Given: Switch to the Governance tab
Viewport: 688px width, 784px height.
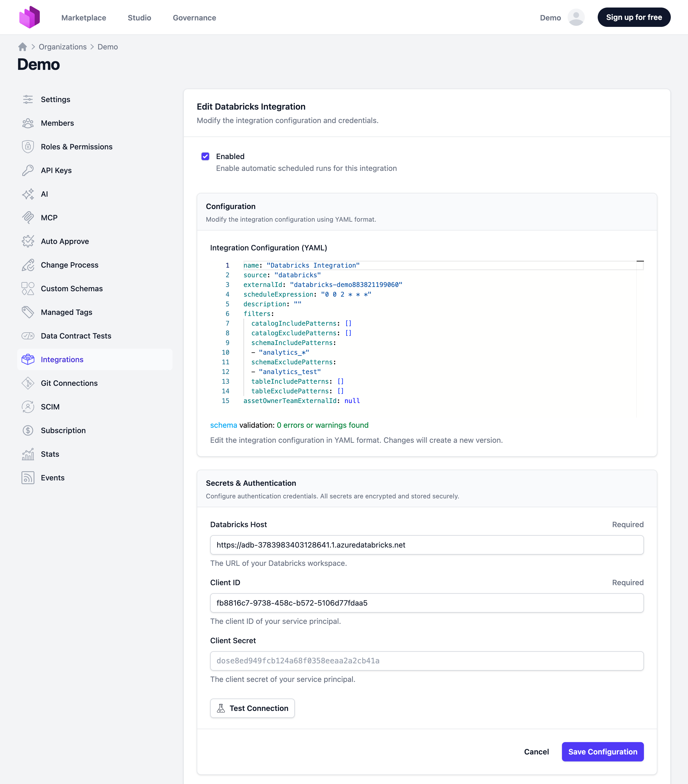Looking at the screenshot, I should coord(194,18).
